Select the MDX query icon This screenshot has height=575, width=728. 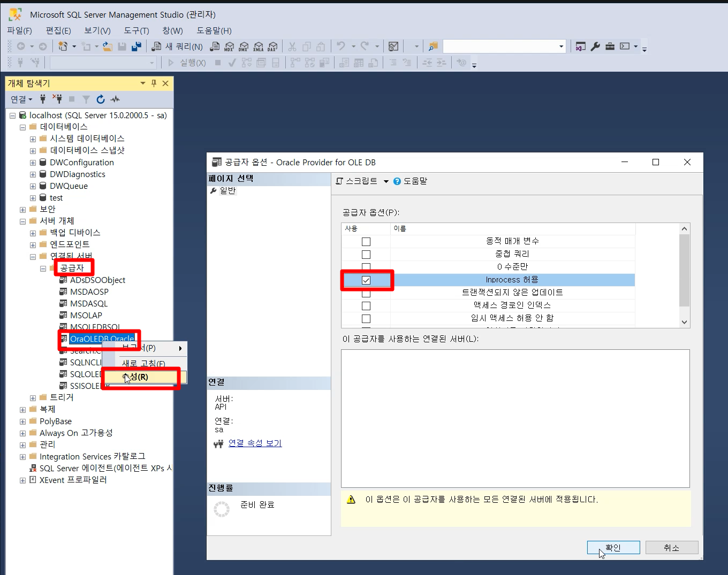click(227, 46)
